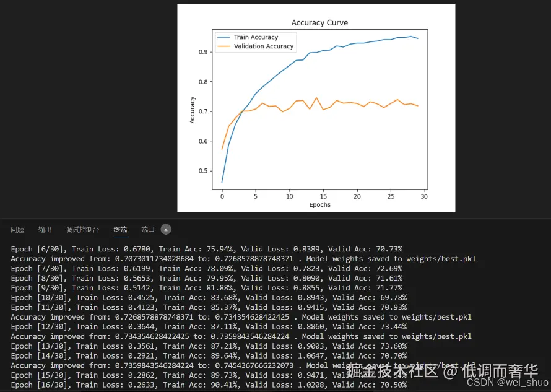The width and height of the screenshot is (551, 392).
Task: Click line improved to 0.734354628422425
Action: tap(241, 317)
